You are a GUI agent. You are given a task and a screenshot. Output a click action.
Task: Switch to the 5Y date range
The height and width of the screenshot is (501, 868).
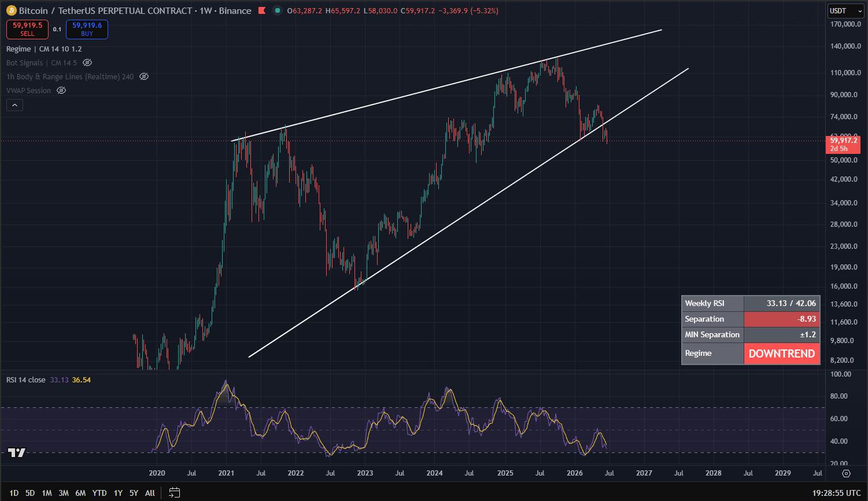134,493
